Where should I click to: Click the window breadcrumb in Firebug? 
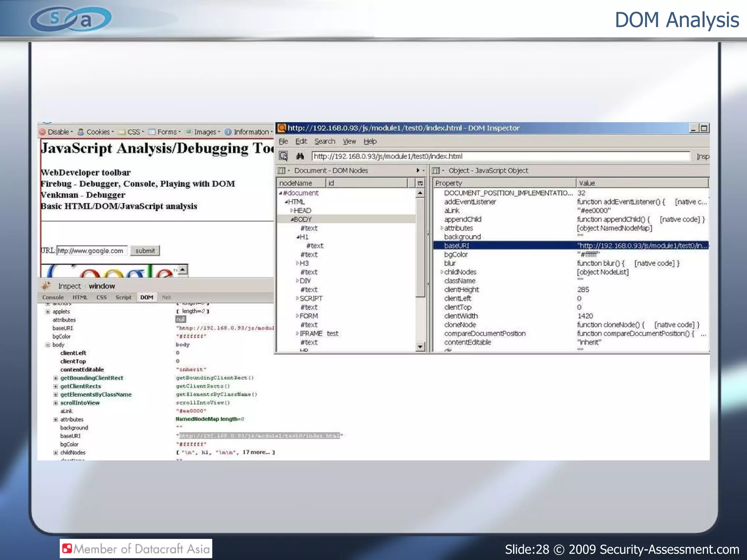point(102,286)
